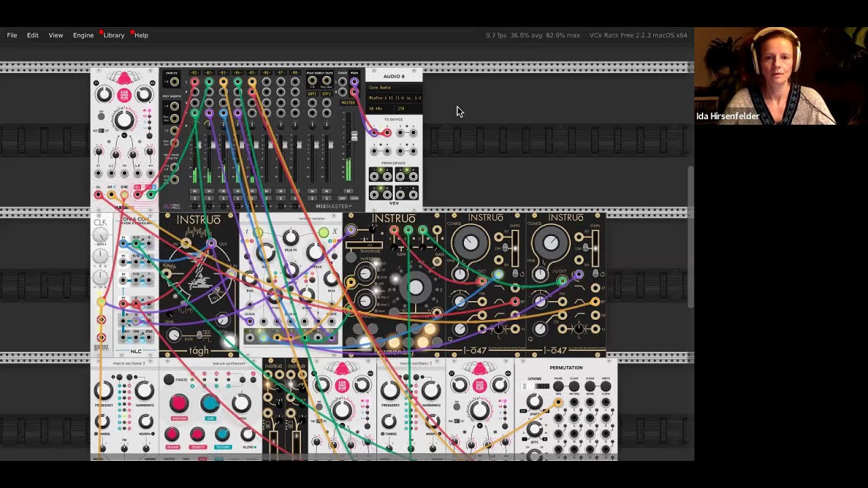
Task: Toggle the MONO button on master
Action: (354, 198)
